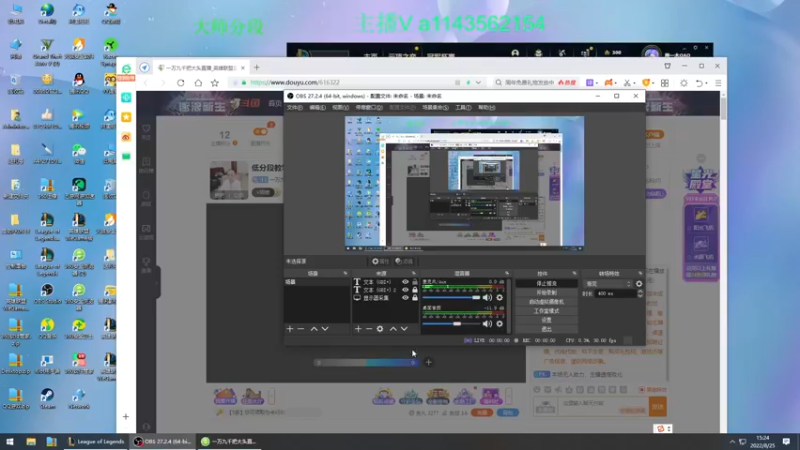The height and width of the screenshot is (450, 800).
Task: Stop streaming in OBS Controls
Action: click(x=546, y=283)
